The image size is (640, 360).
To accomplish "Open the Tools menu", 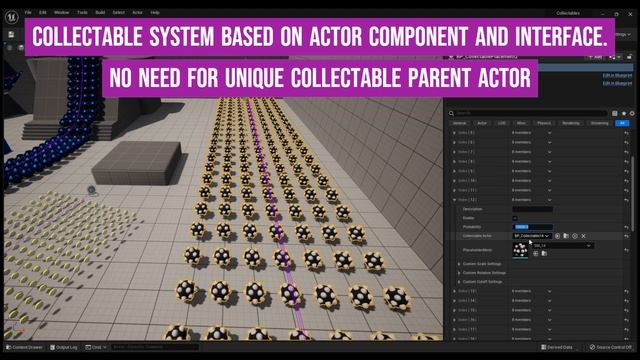I will [x=82, y=13].
